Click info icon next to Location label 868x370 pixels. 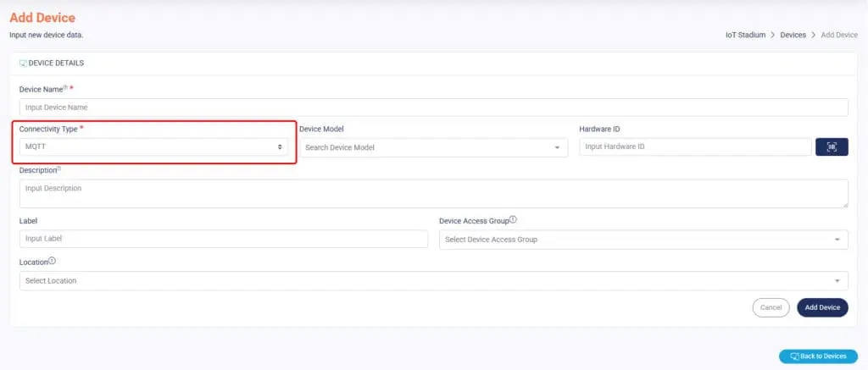click(53, 262)
